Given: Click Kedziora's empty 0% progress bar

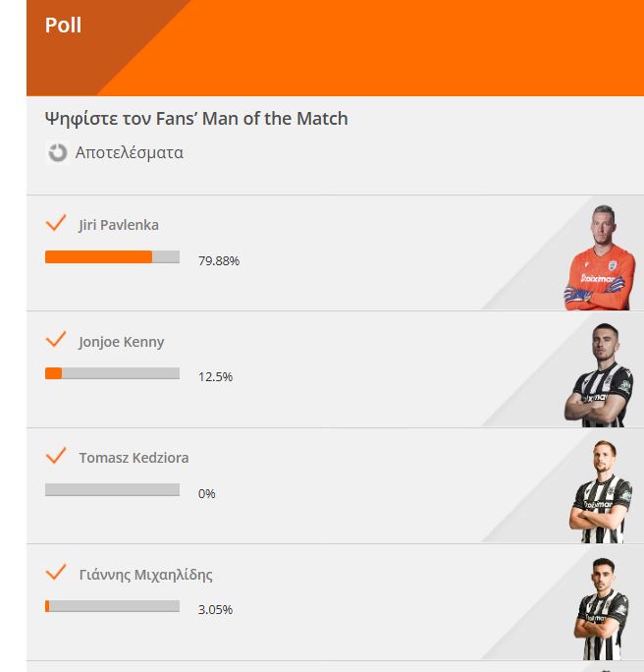Looking at the screenshot, I should click(112, 489).
